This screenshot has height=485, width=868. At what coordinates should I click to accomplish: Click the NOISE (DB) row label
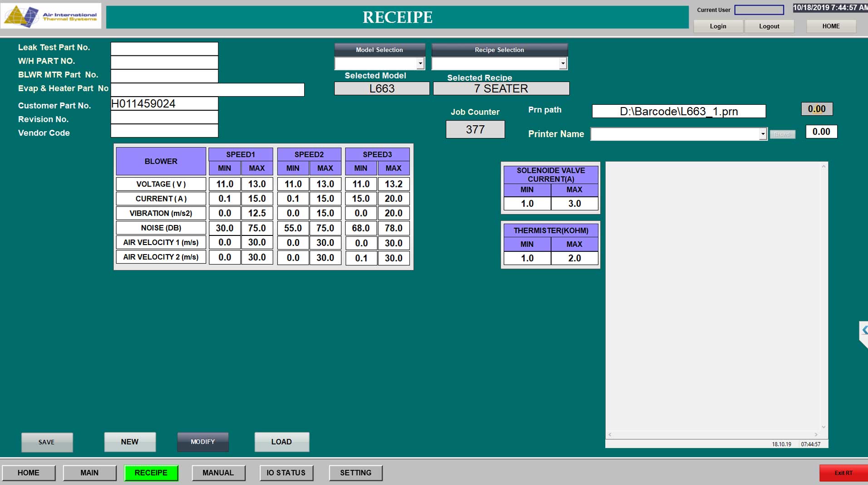161,228
